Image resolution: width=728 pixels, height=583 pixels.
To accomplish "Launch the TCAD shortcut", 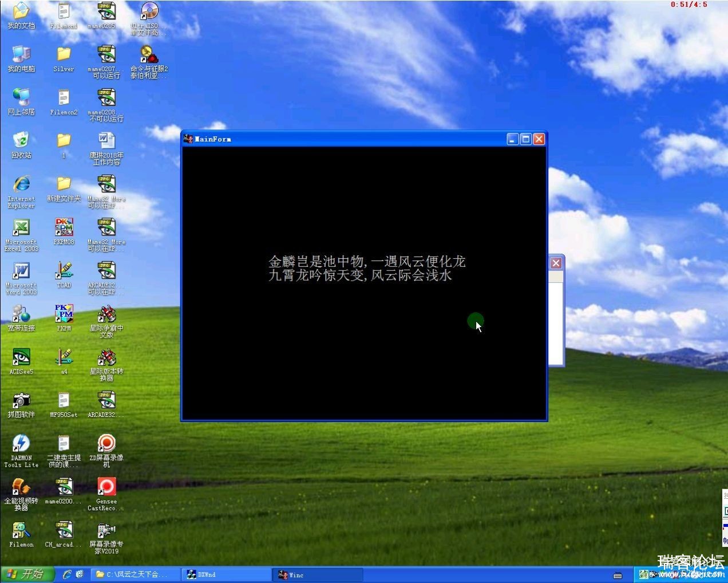I will [64, 275].
